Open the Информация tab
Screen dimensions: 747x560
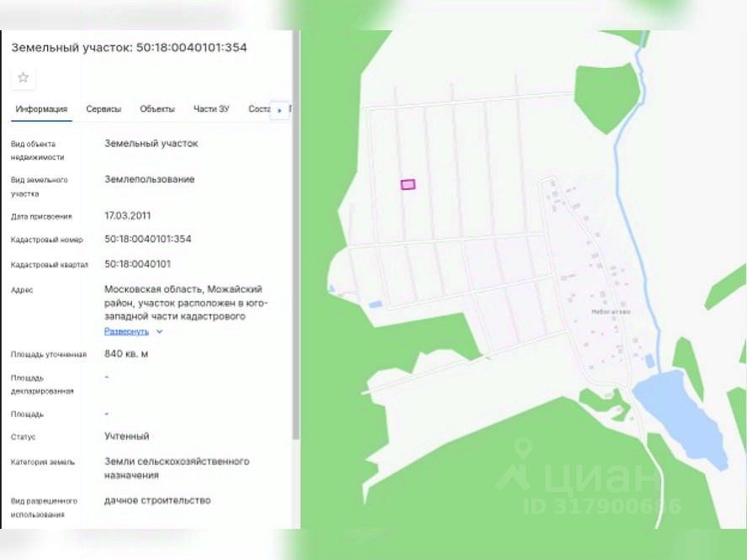pyautogui.click(x=41, y=109)
